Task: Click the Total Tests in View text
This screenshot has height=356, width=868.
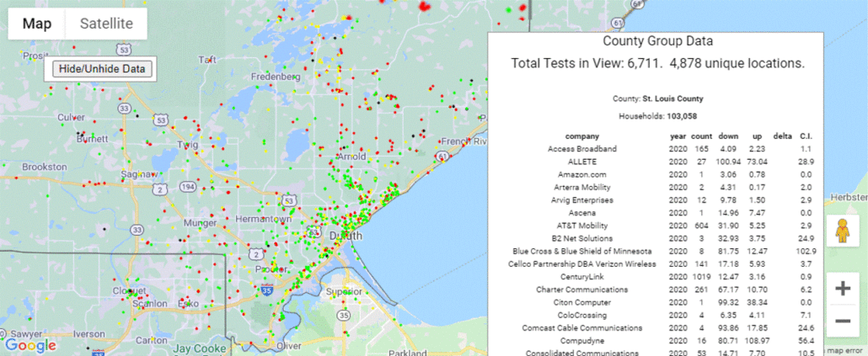Action: pyautogui.click(x=657, y=63)
